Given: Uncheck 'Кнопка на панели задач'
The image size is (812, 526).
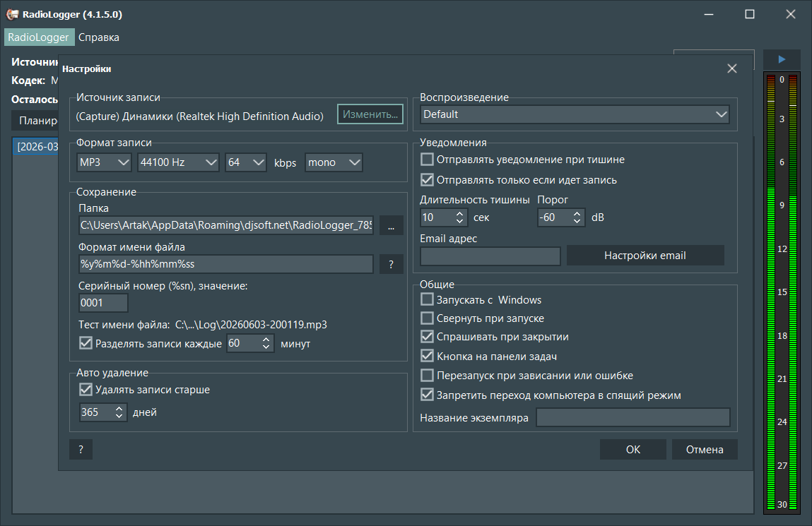Looking at the screenshot, I should (x=428, y=356).
